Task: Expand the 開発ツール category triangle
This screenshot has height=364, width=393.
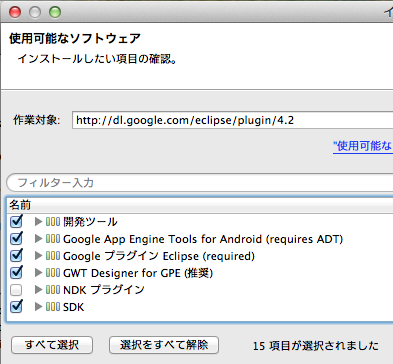Action: (38, 222)
